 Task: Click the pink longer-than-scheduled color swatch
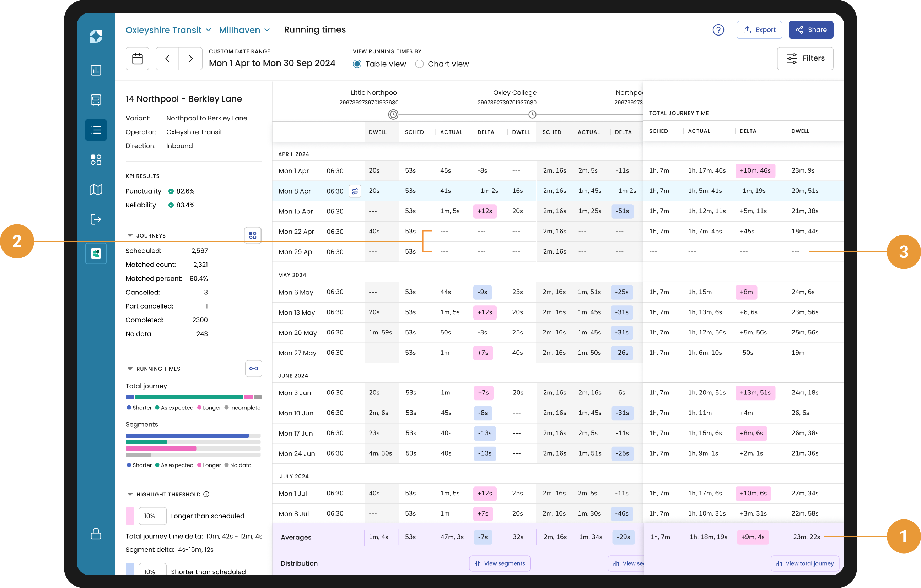(x=130, y=516)
